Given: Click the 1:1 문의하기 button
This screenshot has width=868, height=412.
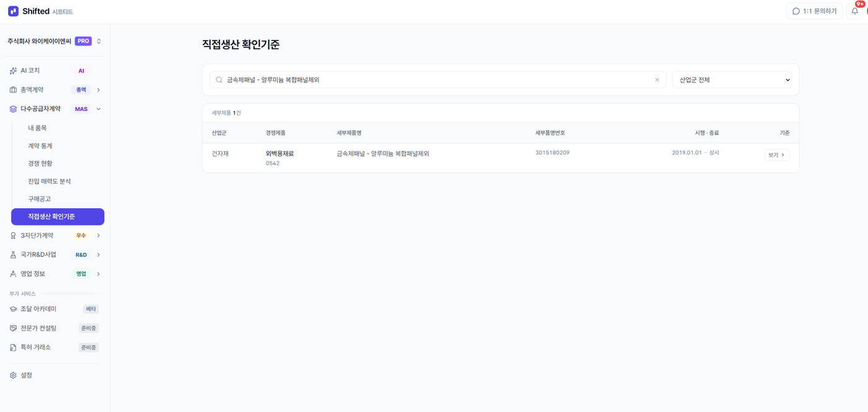Looking at the screenshot, I should point(814,11).
